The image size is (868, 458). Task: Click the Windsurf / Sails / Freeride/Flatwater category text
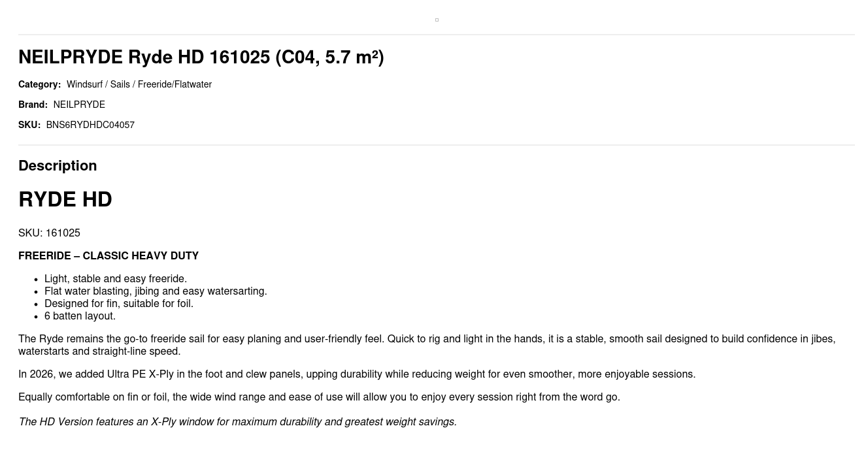(x=139, y=84)
